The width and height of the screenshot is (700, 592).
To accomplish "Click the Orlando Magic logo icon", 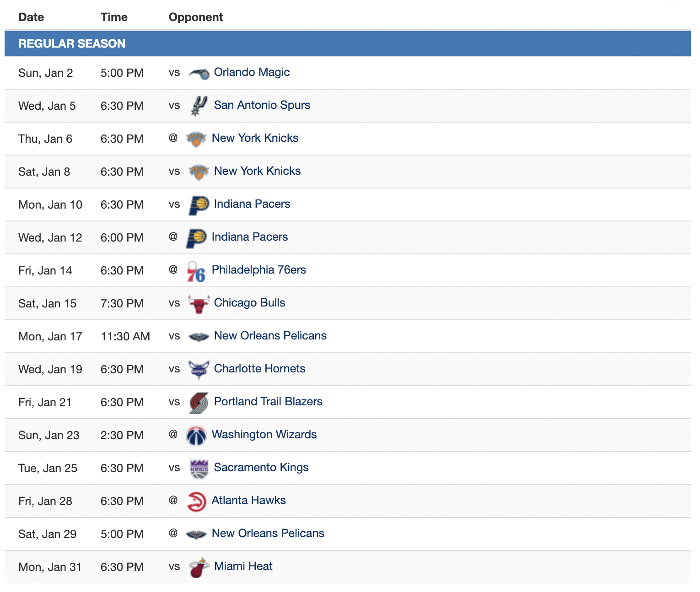I will [199, 73].
